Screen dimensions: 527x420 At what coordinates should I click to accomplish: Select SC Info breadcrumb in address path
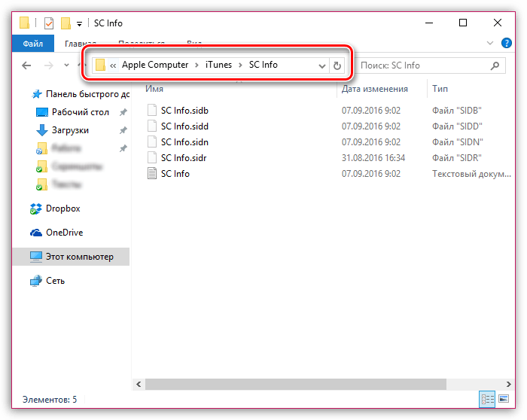[x=263, y=65]
